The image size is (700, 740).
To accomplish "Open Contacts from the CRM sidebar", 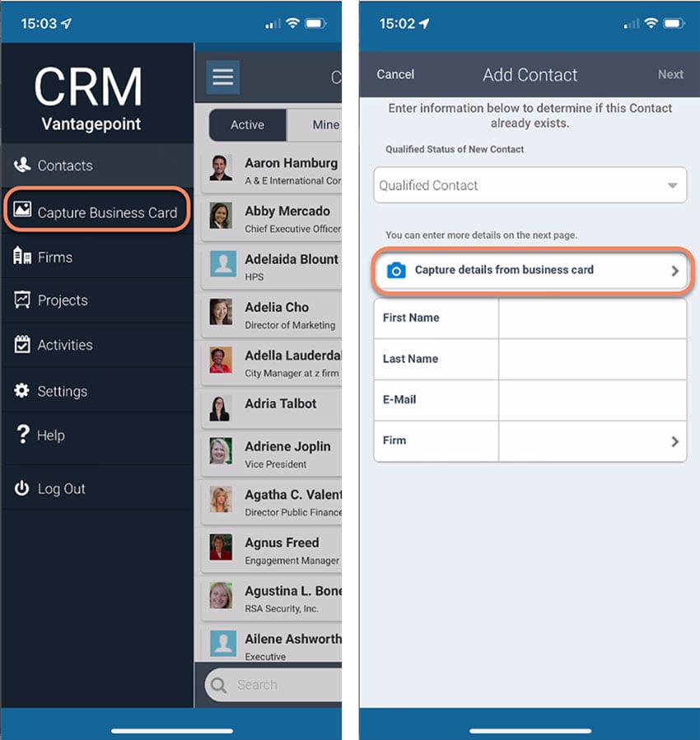I will tap(97, 165).
